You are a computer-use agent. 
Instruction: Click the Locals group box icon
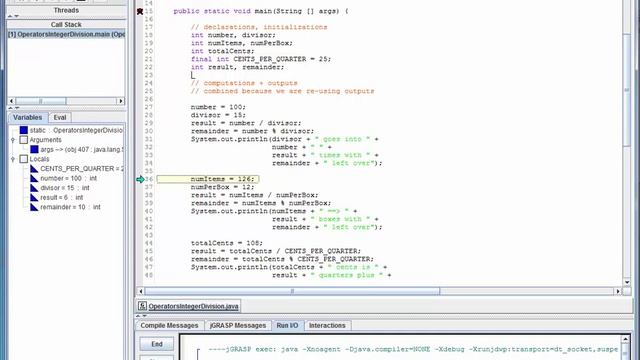click(x=24, y=159)
